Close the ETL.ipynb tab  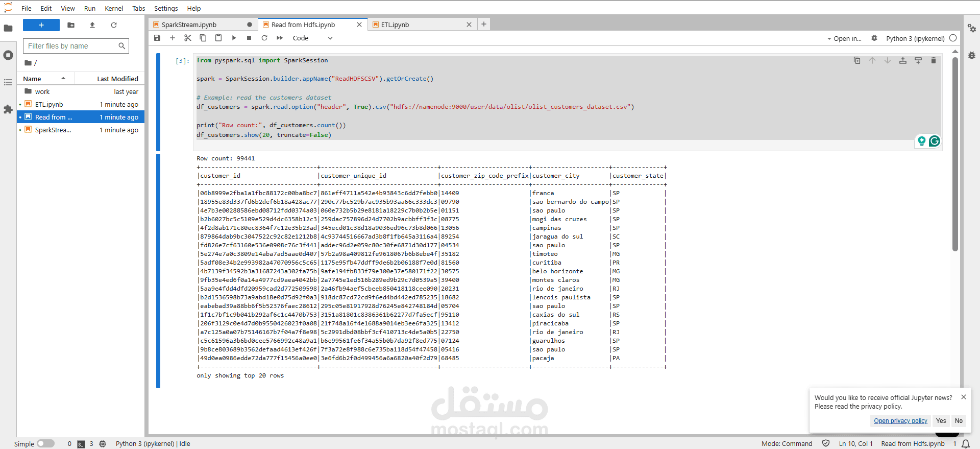(x=469, y=25)
